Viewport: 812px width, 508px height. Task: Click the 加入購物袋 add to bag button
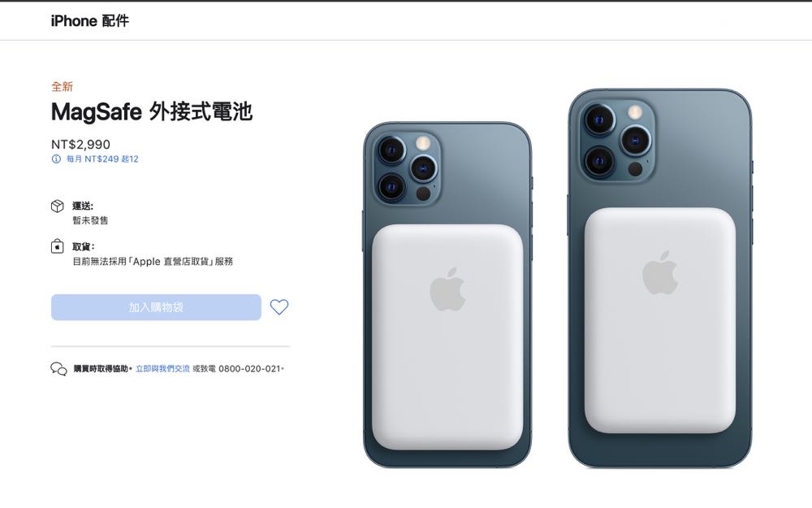pyautogui.click(x=156, y=307)
